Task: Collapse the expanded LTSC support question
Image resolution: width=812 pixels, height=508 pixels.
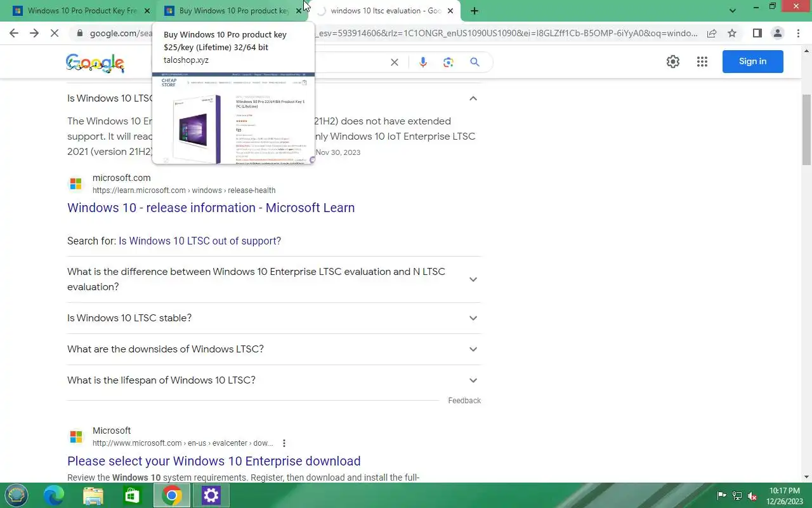Action: 473,98
